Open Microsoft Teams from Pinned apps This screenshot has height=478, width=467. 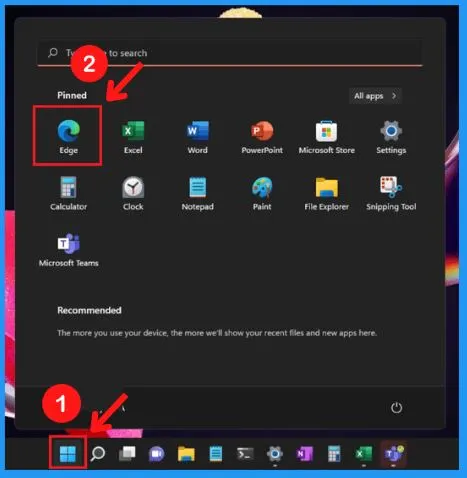[69, 249]
